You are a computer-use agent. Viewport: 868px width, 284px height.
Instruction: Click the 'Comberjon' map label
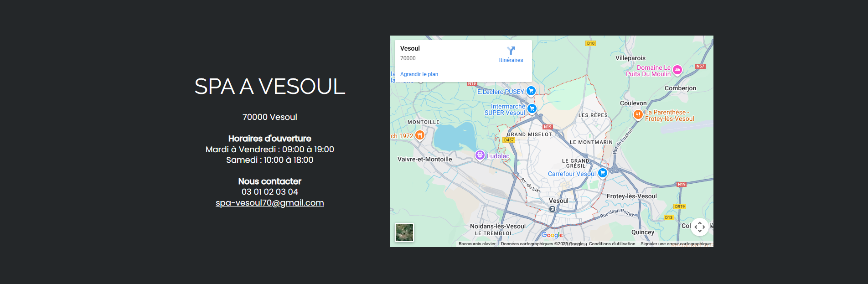[680, 88]
